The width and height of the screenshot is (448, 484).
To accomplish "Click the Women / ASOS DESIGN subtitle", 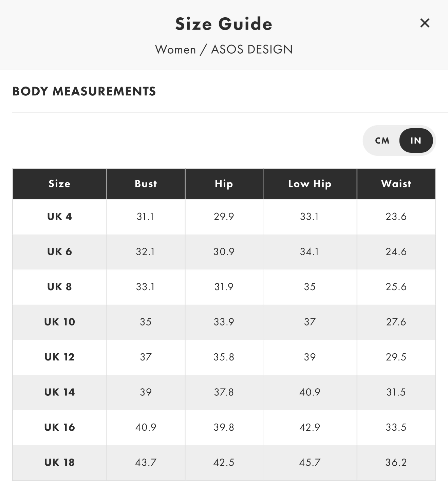I will click(224, 50).
